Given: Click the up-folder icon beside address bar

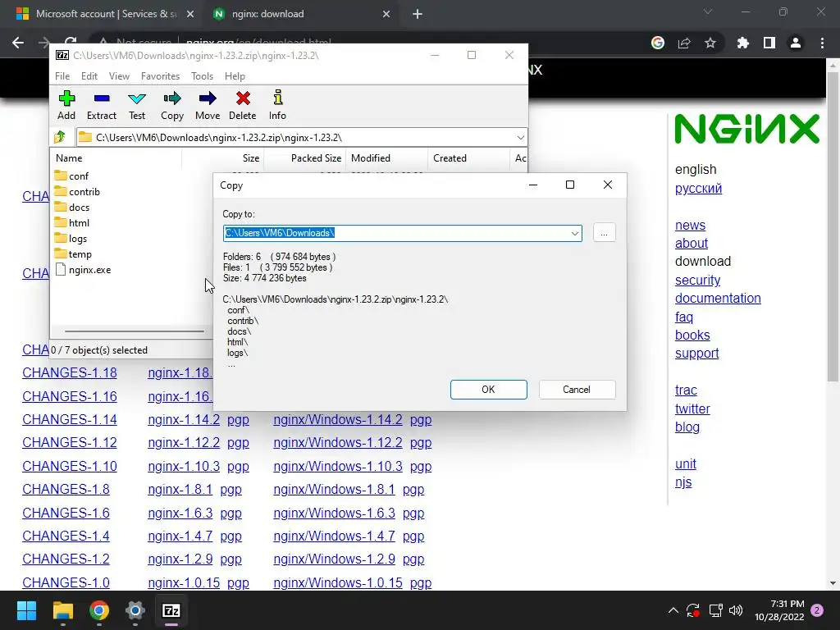Looking at the screenshot, I should [x=60, y=137].
